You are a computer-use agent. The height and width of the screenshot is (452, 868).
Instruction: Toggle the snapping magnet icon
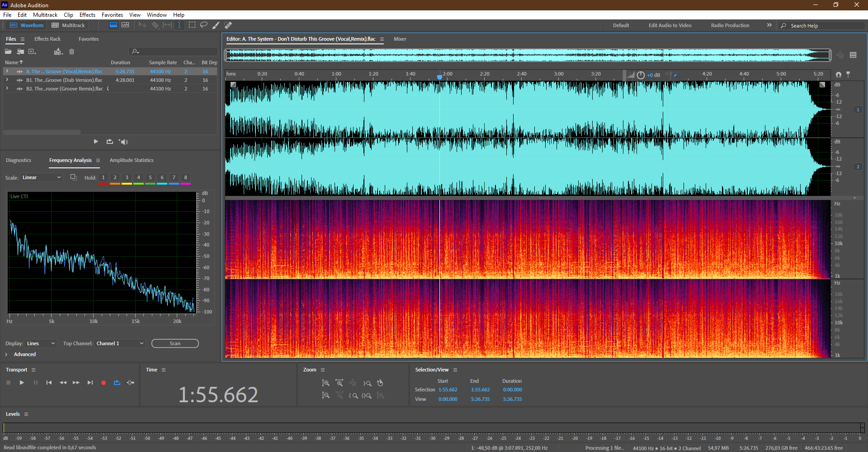point(838,74)
